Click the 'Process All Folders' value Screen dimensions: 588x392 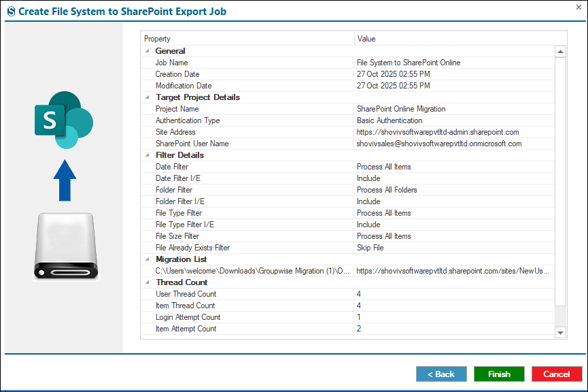tap(387, 190)
